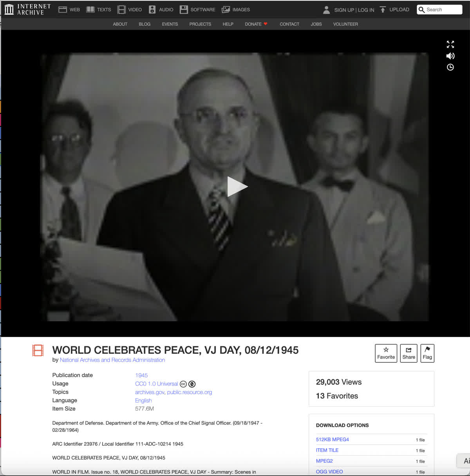
Task: Flag this item
Action: pyautogui.click(x=427, y=353)
